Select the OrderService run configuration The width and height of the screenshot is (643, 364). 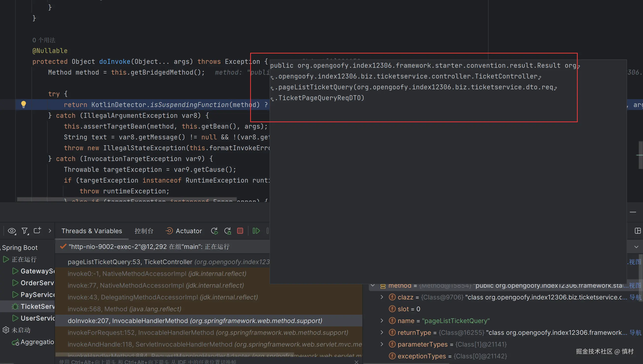(37, 283)
